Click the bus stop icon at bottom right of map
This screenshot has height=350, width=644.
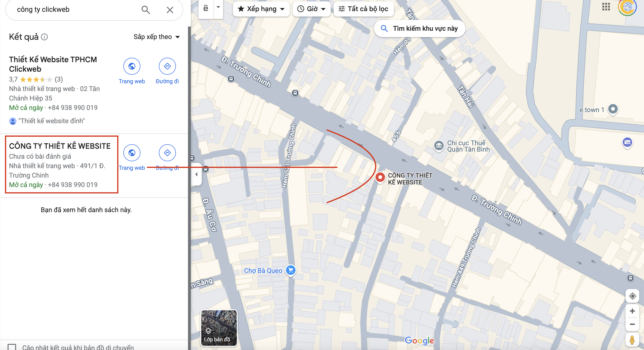[630, 278]
